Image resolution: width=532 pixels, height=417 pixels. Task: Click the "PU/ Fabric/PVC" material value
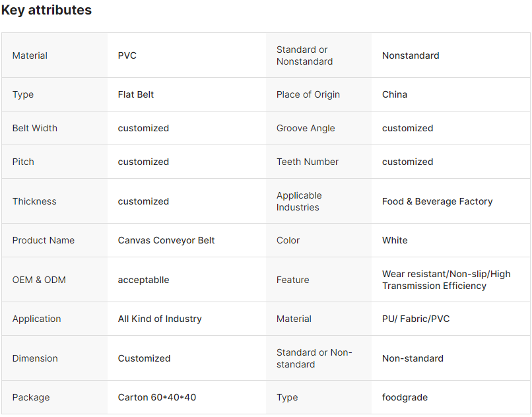[x=415, y=319]
